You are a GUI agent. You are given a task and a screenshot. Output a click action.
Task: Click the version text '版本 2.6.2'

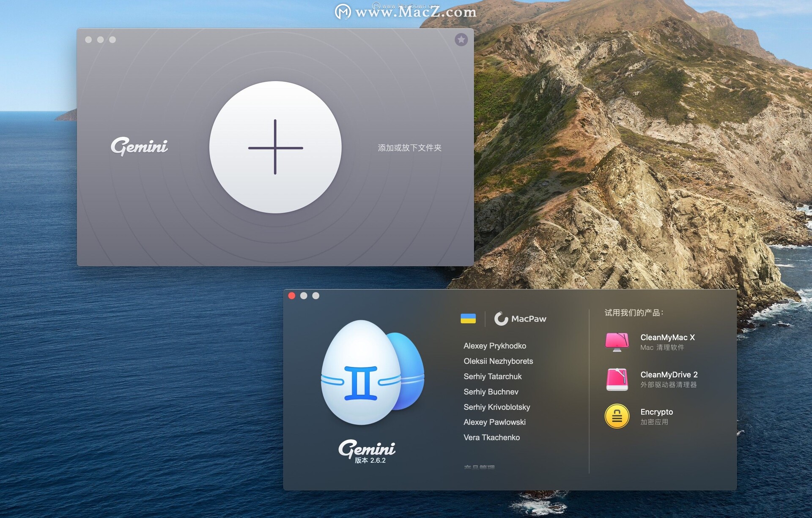tap(370, 461)
